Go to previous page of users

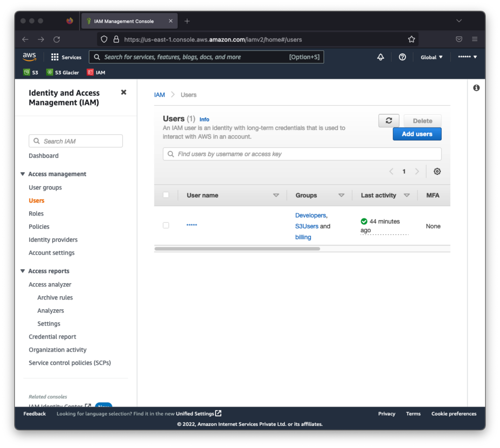(x=391, y=171)
